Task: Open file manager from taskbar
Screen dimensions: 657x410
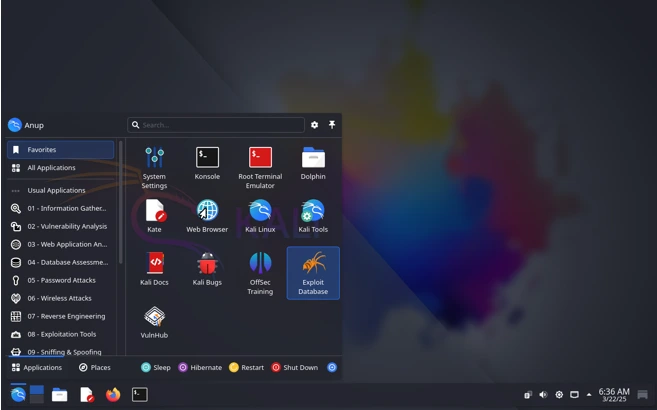Action: 59,395
